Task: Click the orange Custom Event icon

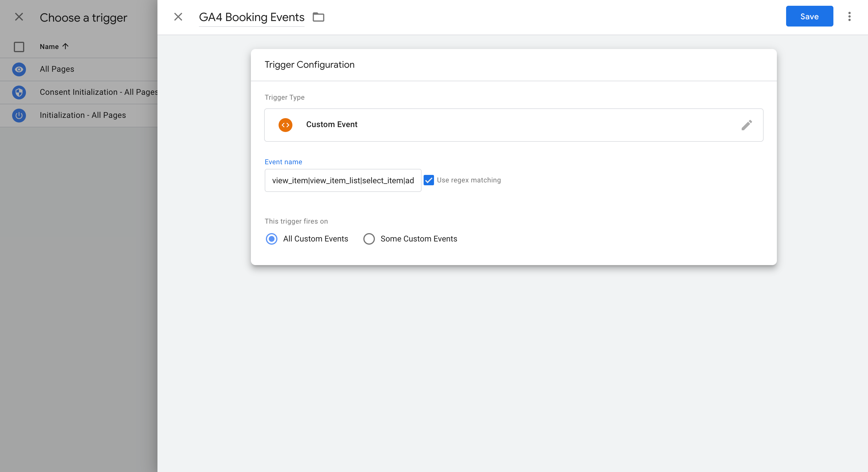Action: coord(285,125)
